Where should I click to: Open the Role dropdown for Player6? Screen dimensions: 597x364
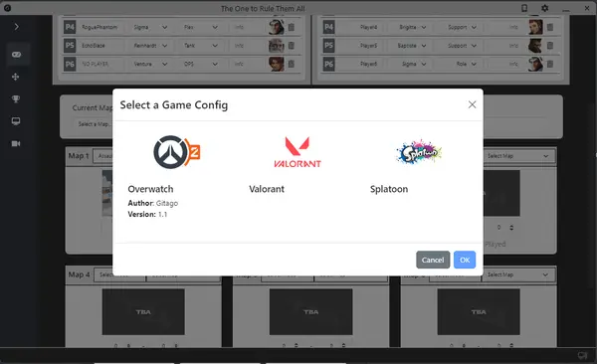(460, 64)
